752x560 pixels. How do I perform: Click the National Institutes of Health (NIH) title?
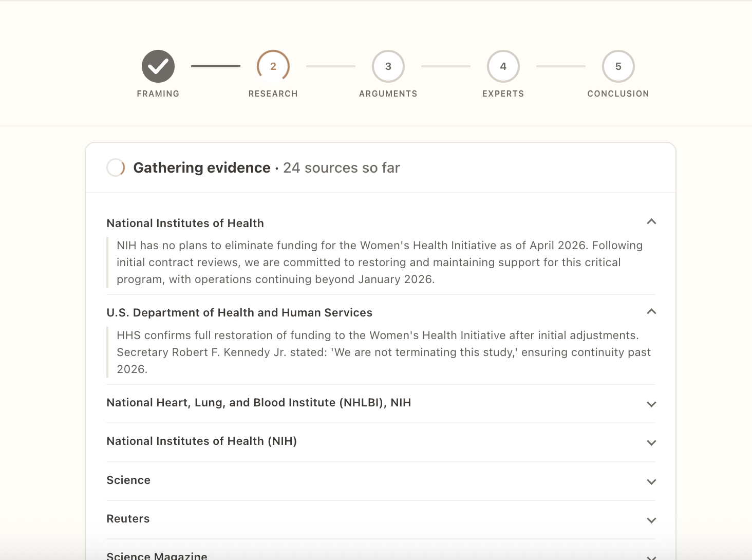201,441
